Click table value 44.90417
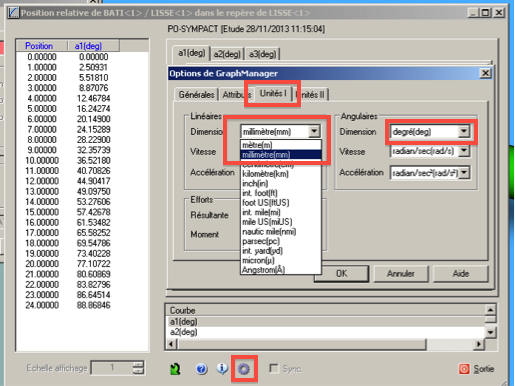 click(x=93, y=181)
